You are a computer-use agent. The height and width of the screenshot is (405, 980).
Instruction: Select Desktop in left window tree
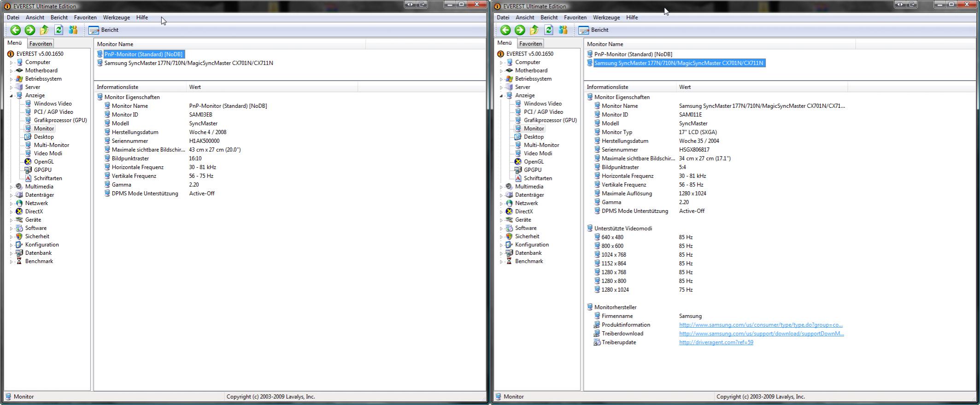click(x=44, y=137)
